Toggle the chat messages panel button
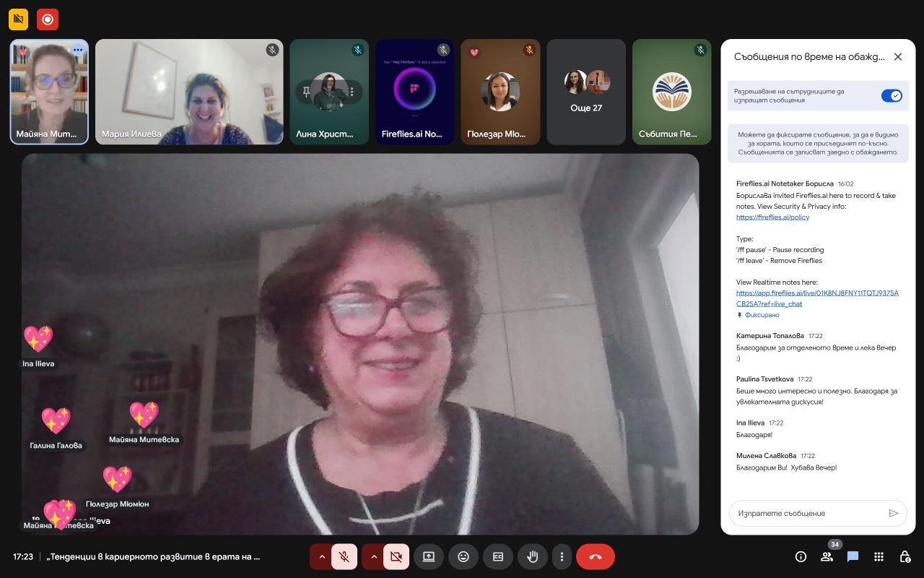Image resolution: width=924 pixels, height=578 pixels. click(x=853, y=556)
